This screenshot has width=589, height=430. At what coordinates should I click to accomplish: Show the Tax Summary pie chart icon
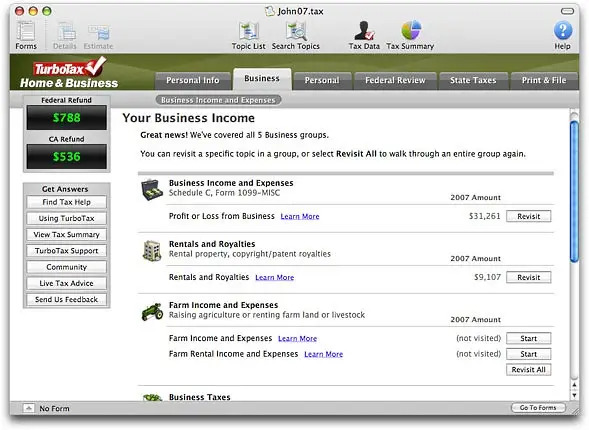[x=411, y=30]
